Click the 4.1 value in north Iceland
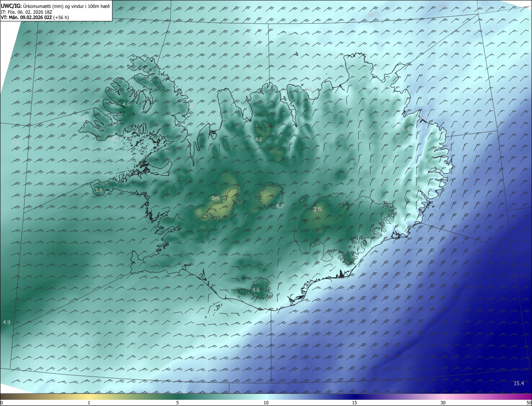This screenshot has width=532, height=406. tap(259, 139)
